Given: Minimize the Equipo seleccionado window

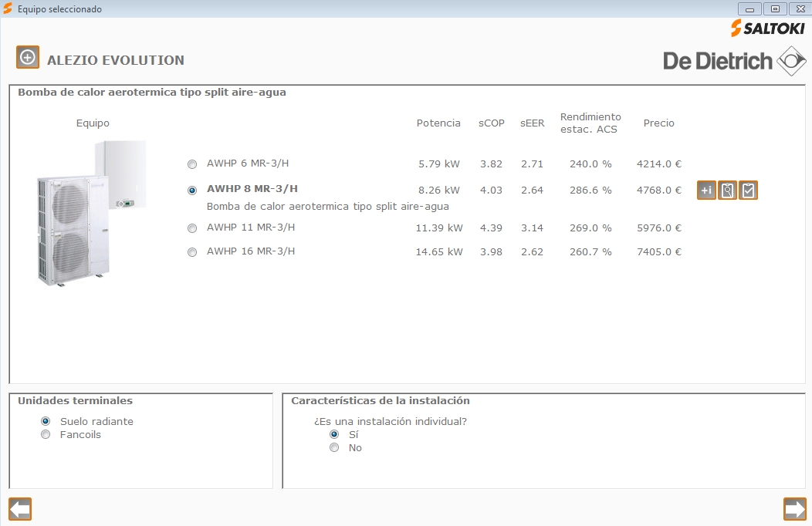Looking at the screenshot, I should click(749, 8).
